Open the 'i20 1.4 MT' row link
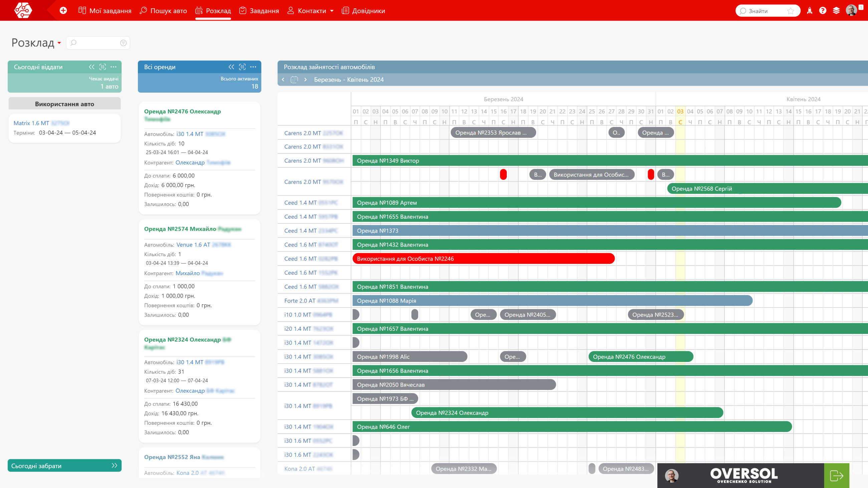The image size is (868, 488). (x=297, y=328)
